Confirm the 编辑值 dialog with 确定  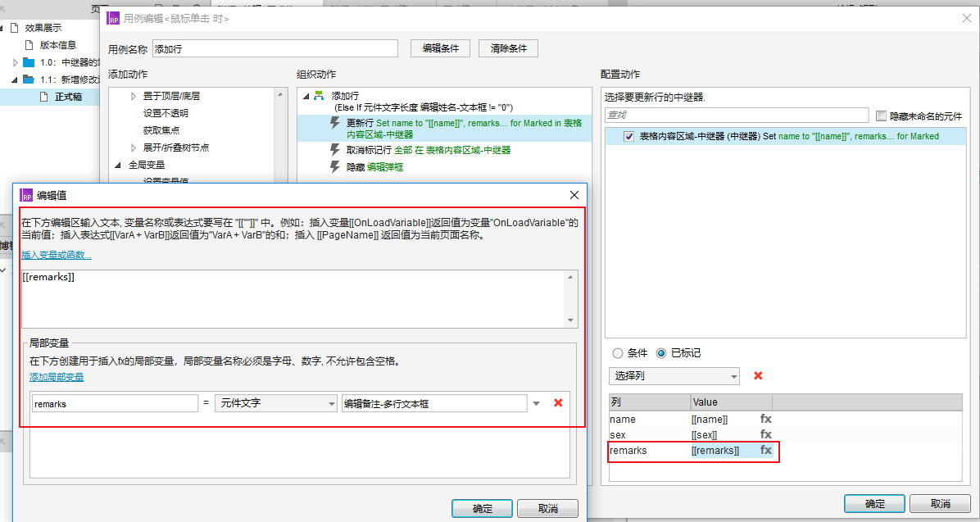[x=482, y=508]
